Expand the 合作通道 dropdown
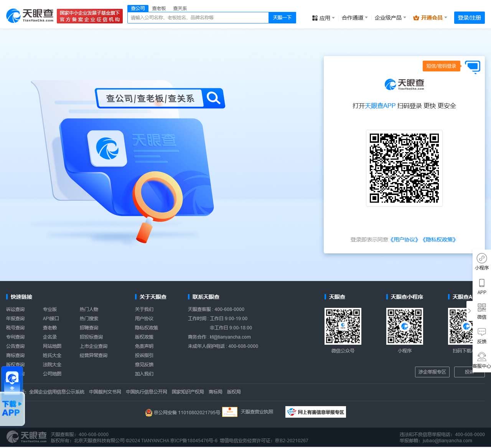 pos(355,18)
